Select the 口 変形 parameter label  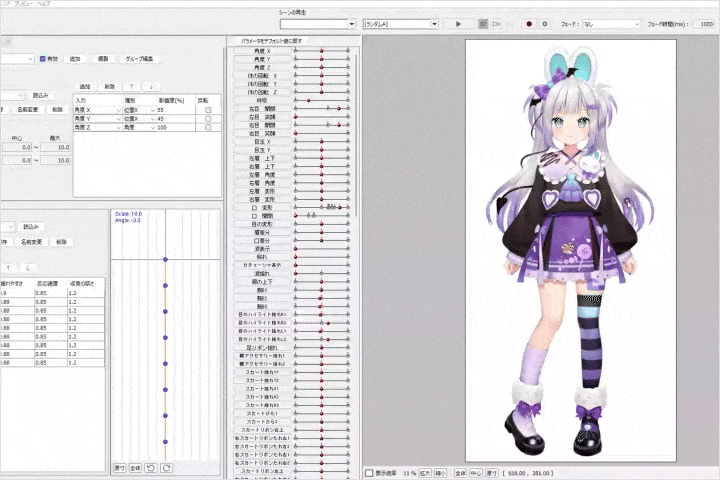(262, 208)
